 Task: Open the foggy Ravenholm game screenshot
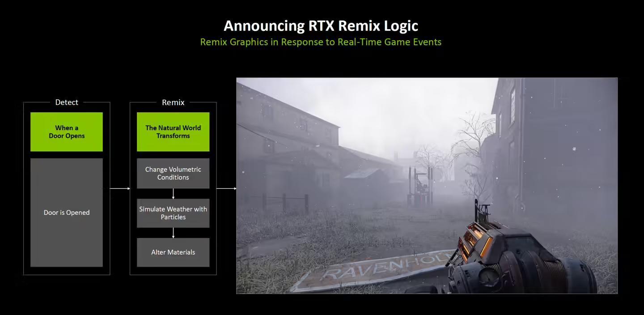[427, 186]
